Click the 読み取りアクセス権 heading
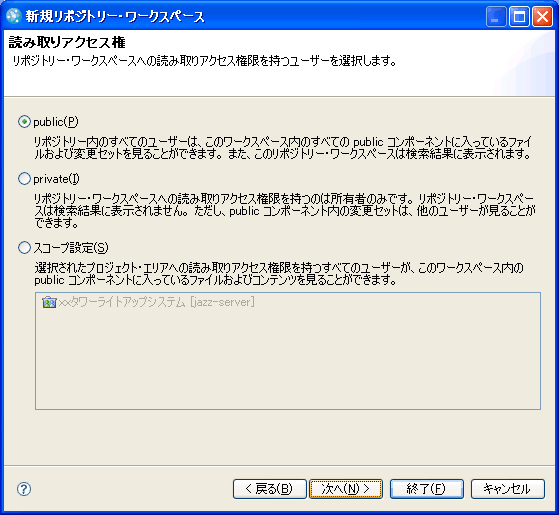The width and height of the screenshot is (559, 515). (67, 42)
